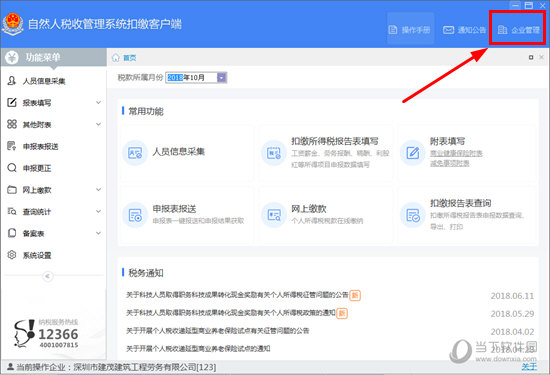The height and width of the screenshot is (375, 550).
Task: Click the round icon on 人员信息采集 card
Action: (x=135, y=153)
